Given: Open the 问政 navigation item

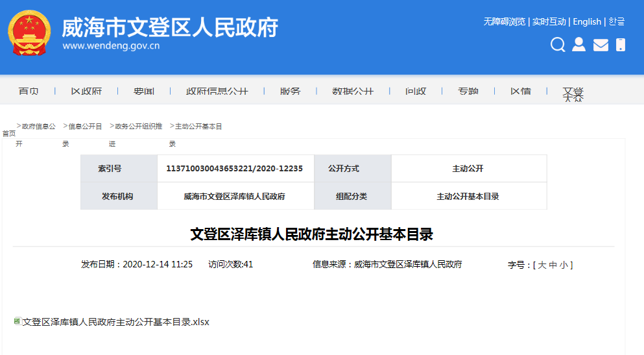Looking at the screenshot, I should pos(416,92).
